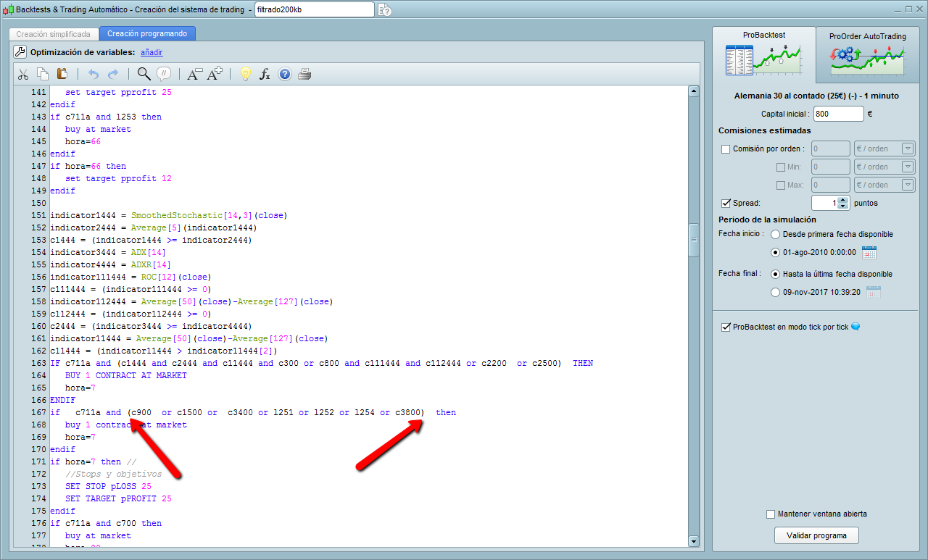The height and width of the screenshot is (560, 928).
Task: Click line number 163 in the gutter
Action: [38, 363]
